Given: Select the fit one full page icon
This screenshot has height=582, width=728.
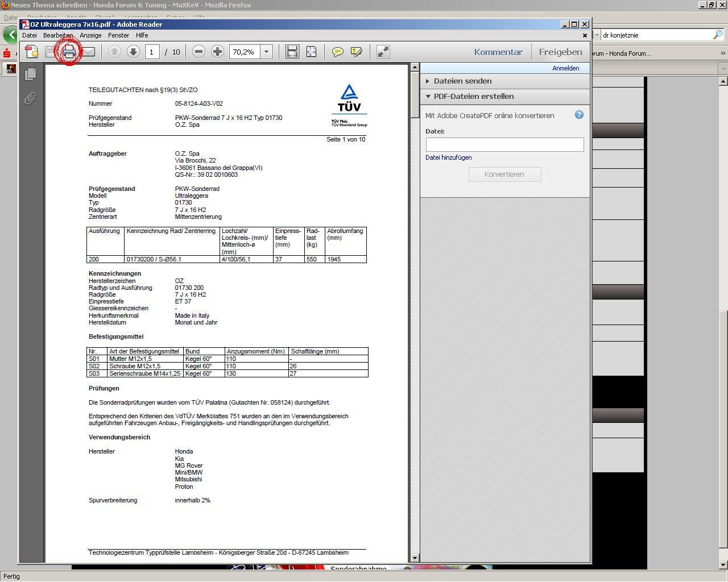Looking at the screenshot, I should pyautogui.click(x=311, y=52).
